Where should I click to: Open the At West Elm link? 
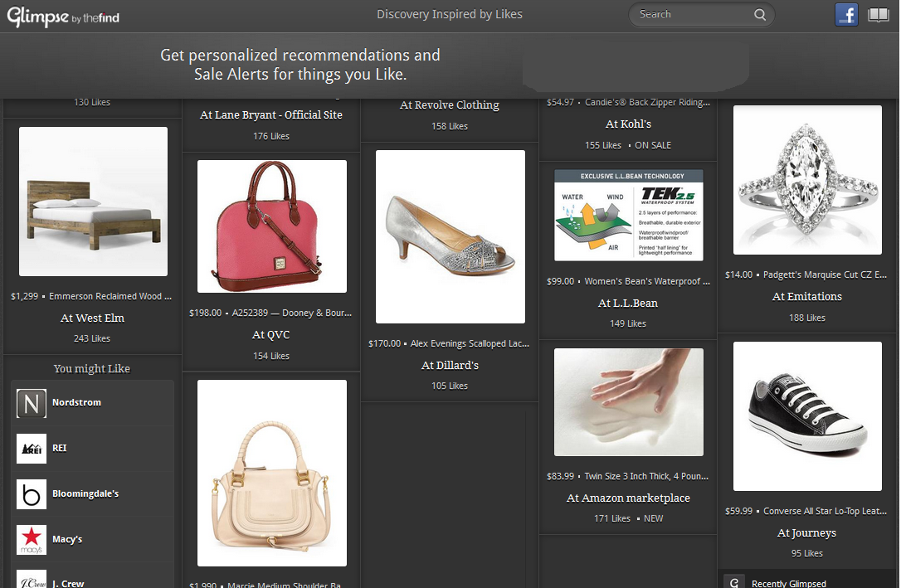tap(92, 318)
